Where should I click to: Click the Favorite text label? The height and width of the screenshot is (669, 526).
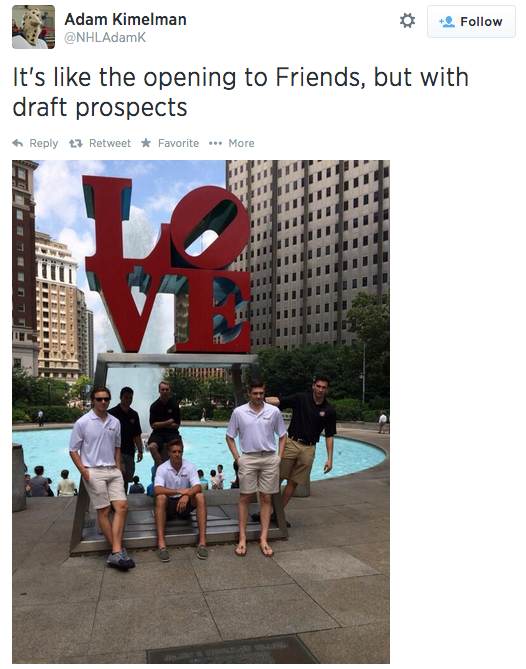[178, 143]
